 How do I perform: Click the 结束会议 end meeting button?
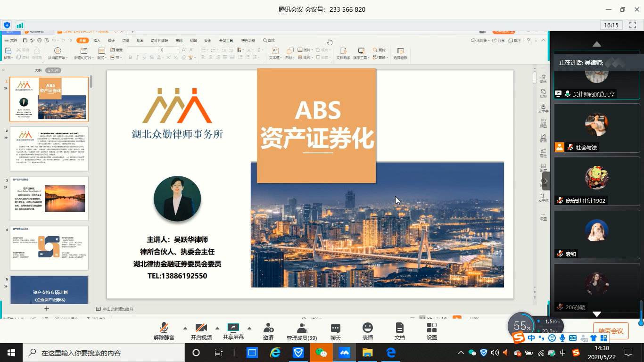(611, 331)
